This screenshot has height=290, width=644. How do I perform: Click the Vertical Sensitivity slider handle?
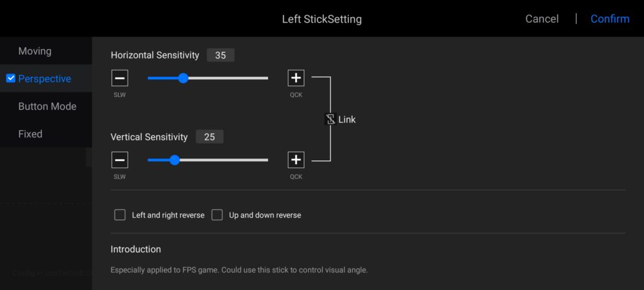click(174, 160)
